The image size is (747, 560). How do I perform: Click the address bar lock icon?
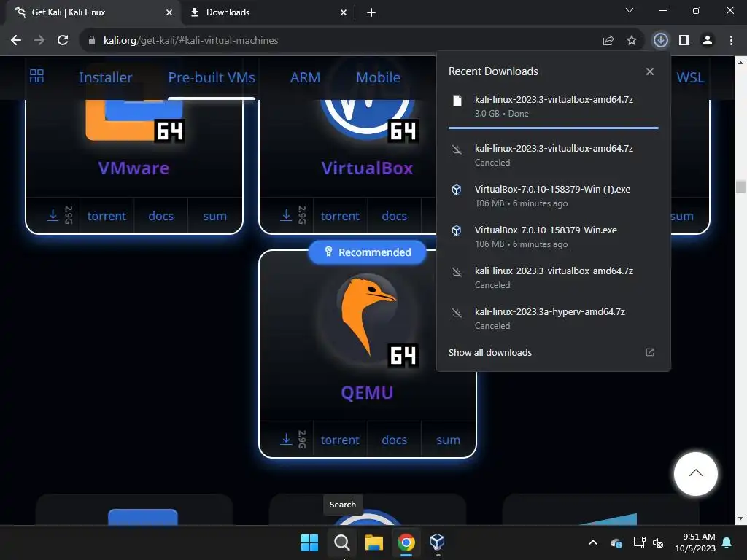tap(92, 41)
